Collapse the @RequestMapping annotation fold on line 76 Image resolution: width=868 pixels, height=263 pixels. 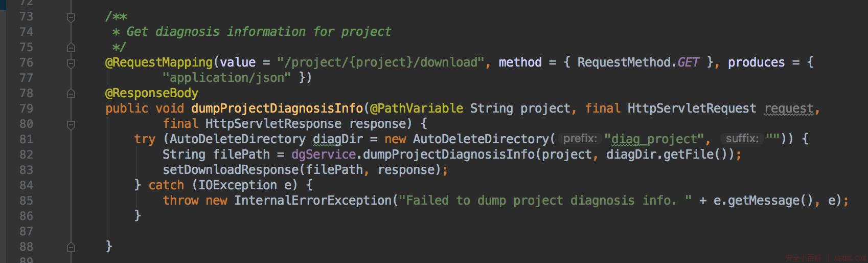tap(71, 63)
